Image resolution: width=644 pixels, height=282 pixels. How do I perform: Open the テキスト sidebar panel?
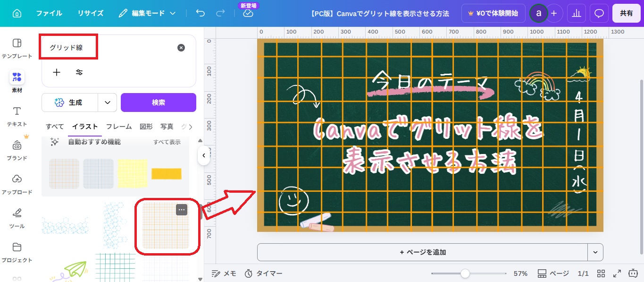(17, 116)
